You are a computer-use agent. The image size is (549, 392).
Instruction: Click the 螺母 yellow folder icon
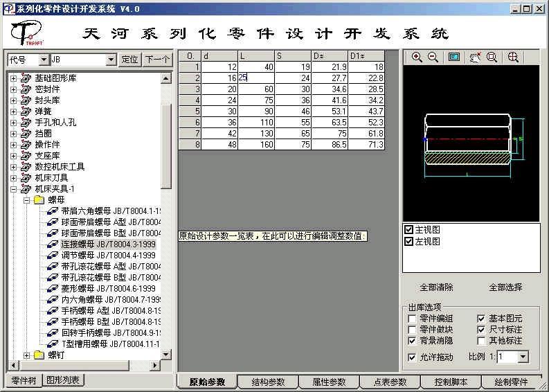click(x=39, y=200)
